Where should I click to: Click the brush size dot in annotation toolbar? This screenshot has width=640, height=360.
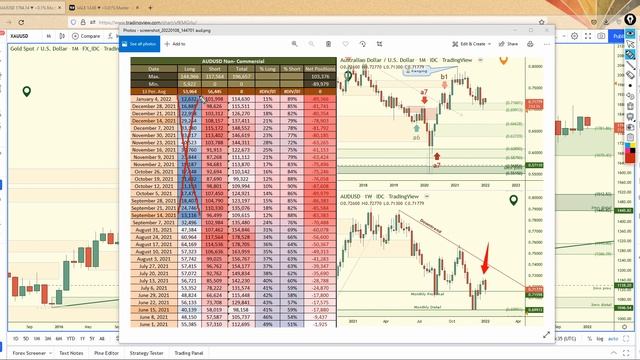[x=630, y=85]
